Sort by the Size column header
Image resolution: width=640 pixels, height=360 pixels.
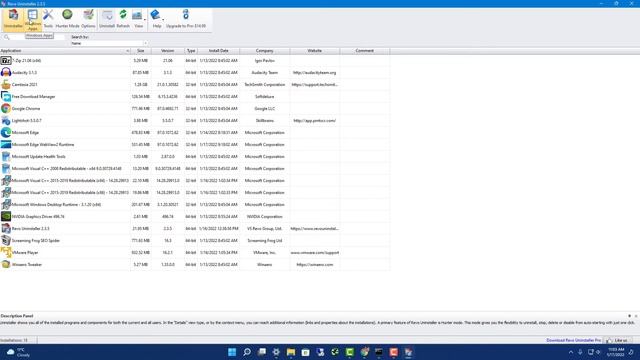click(141, 51)
